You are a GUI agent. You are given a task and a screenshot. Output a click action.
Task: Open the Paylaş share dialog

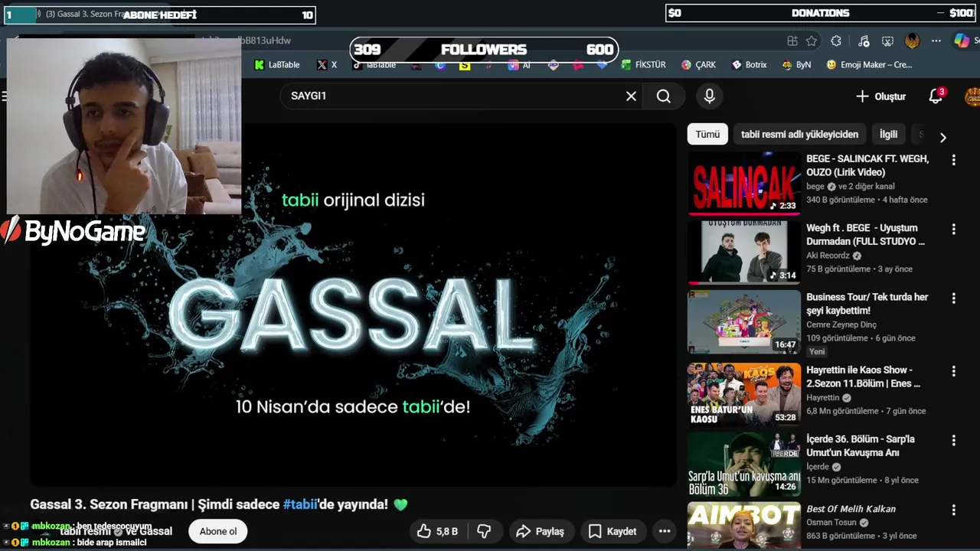pyautogui.click(x=541, y=531)
